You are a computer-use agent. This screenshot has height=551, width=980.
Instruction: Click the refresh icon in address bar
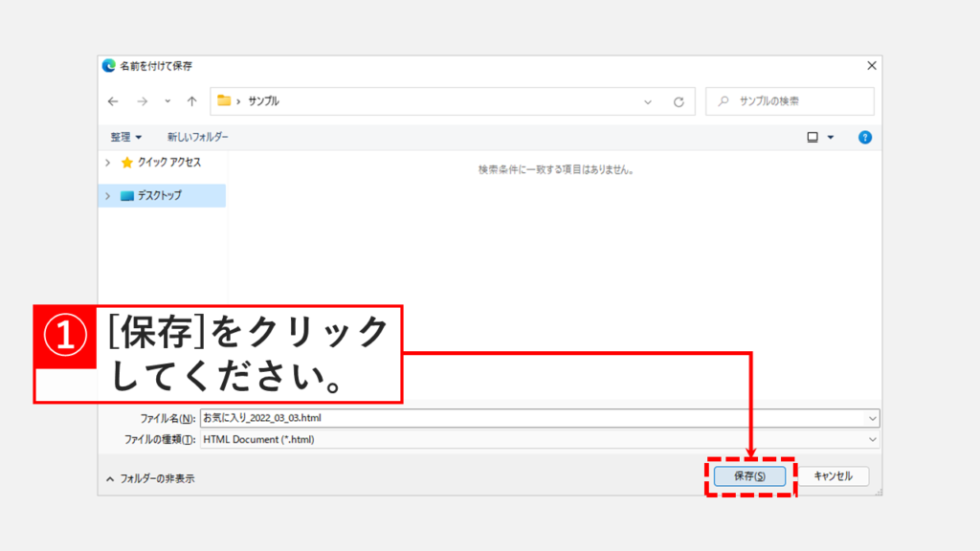click(x=679, y=101)
